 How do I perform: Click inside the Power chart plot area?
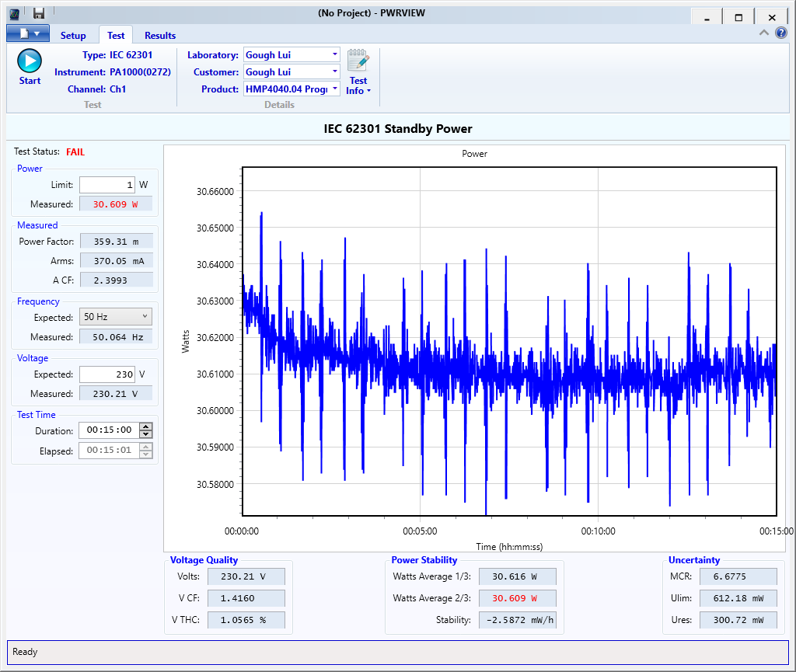coord(509,341)
